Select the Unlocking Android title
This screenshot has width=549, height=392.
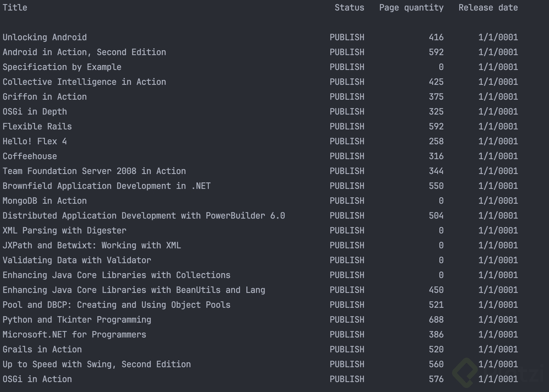(45, 37)
